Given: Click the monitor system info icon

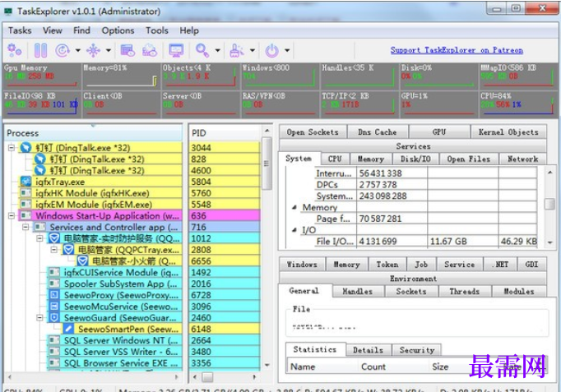Looking at the screenshot, I should (176, 50).
